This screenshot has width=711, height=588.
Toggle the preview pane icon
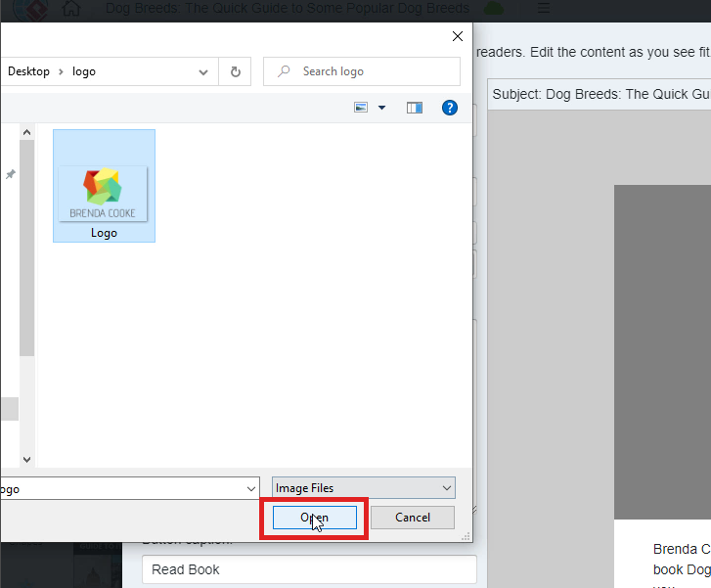click(415, 108)
